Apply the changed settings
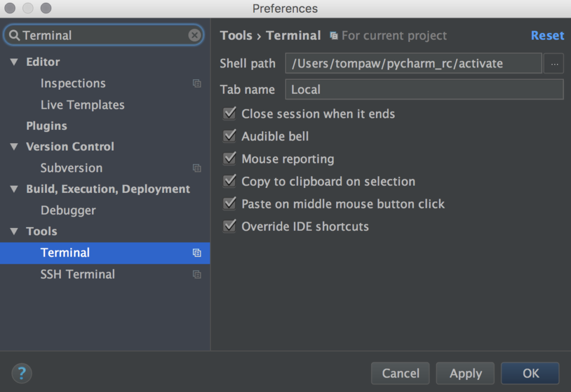571x392 pixels. click(465, 373)
